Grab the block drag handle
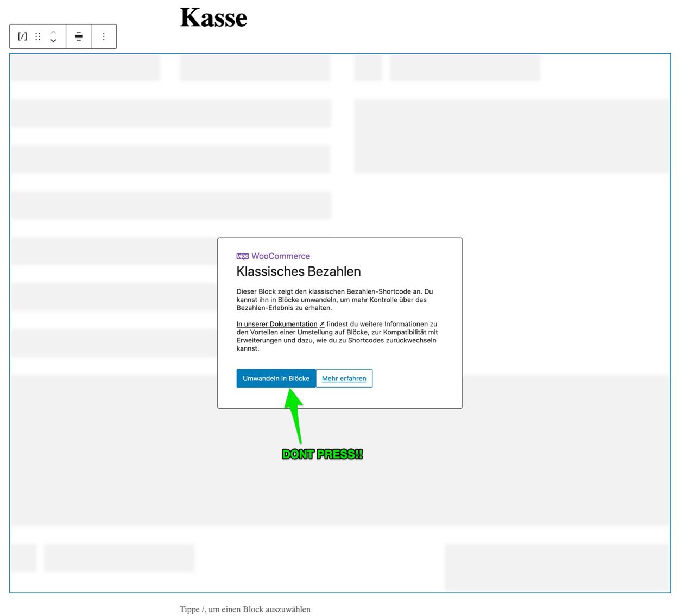This screenshot has width=695, height=616. (x=38, y=36)
